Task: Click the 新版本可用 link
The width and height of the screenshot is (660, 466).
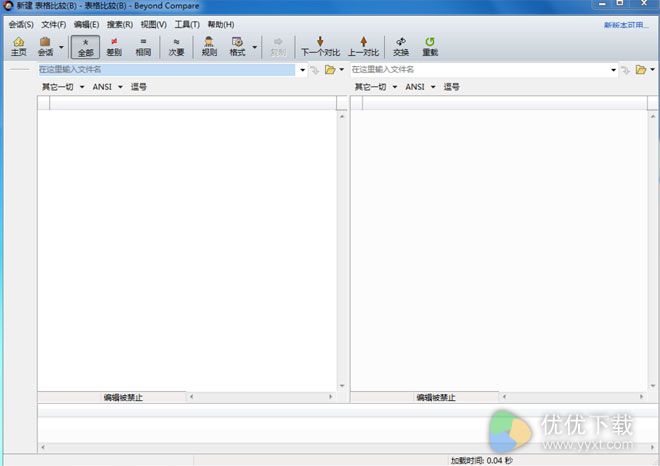Action: coord(626,25)
